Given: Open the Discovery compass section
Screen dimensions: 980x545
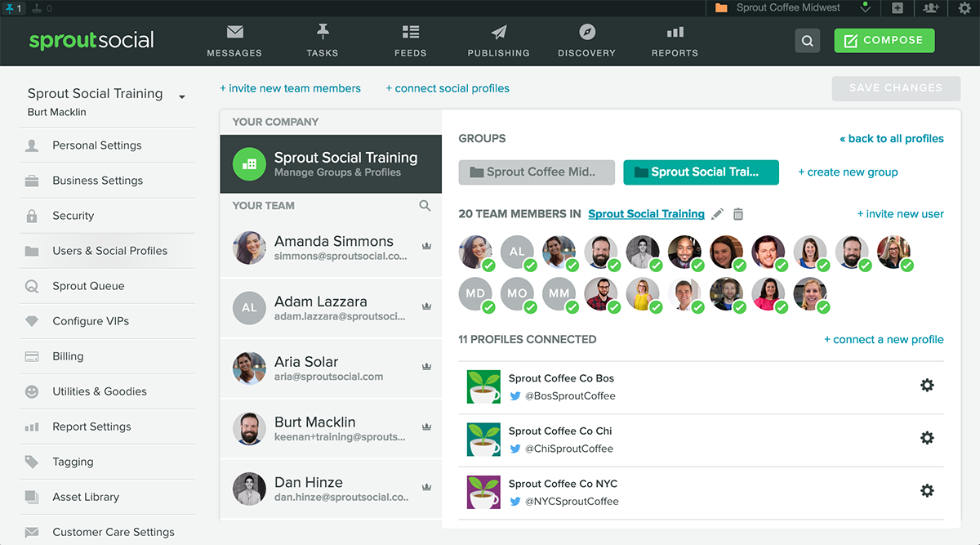Looking at the screenshot, I should [x=586, y=39].
